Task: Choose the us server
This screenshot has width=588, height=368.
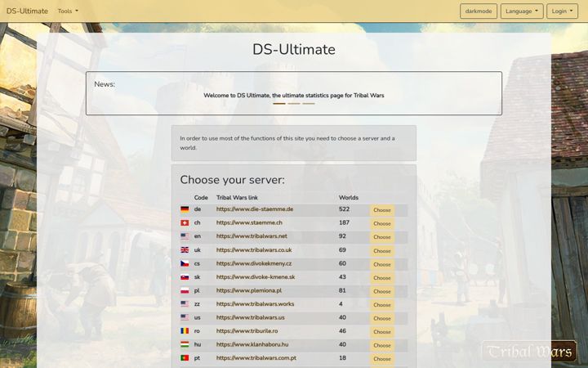Action: point(382,318)
